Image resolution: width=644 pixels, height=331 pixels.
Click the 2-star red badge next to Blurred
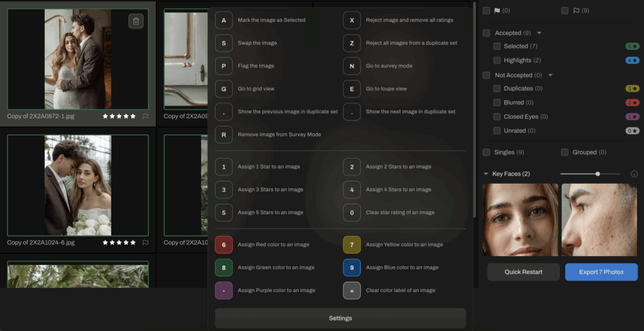(x=632, y=103)
